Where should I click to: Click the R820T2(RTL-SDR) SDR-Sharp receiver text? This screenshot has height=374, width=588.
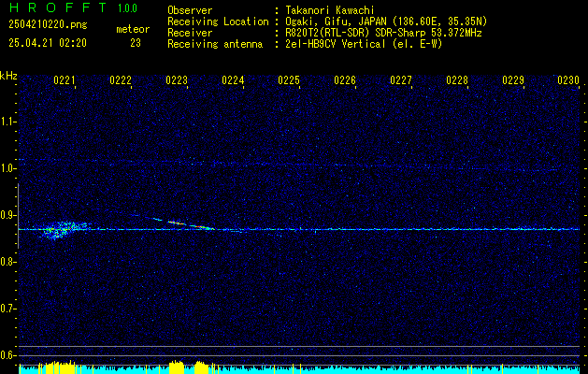tap(383, 33)
